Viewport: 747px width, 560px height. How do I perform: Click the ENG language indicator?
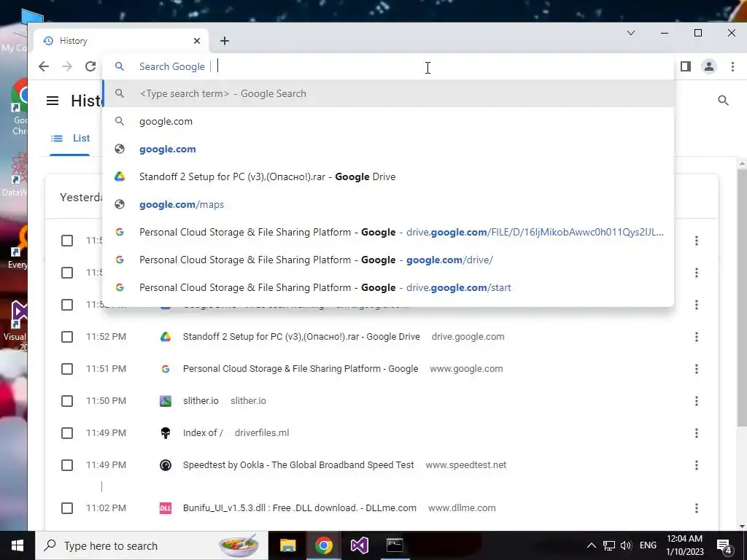[648, 545]
